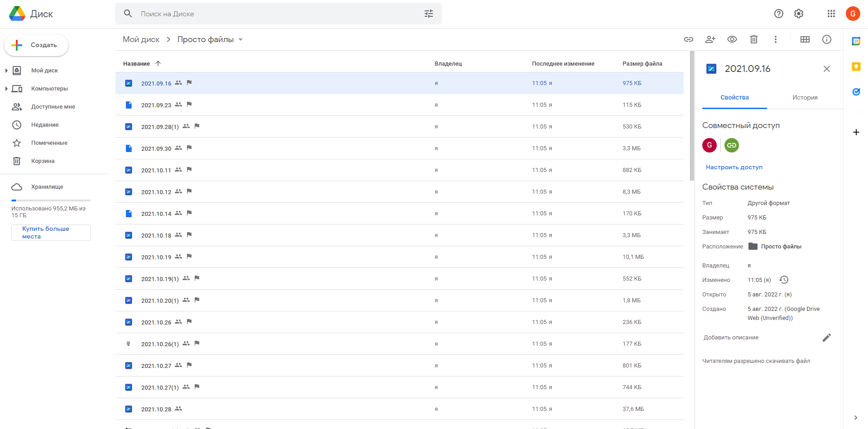Open More actions three-dot menu

776,39
